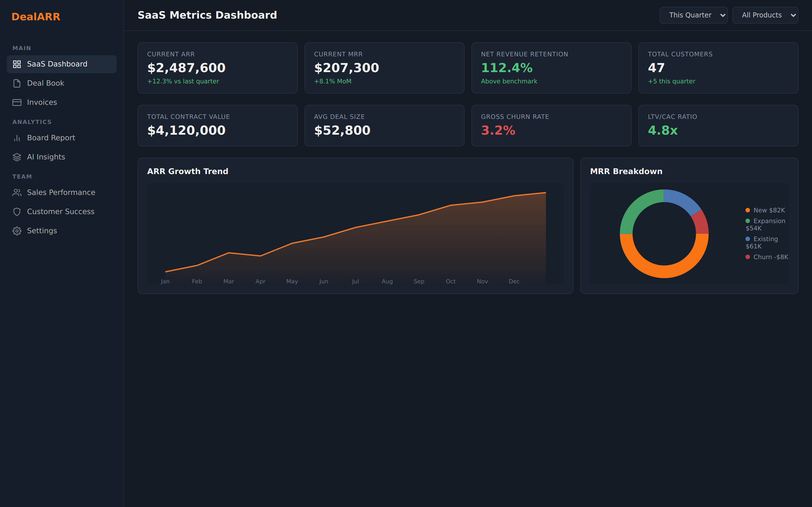Click the orange New segment in donut chart

[664, 271]
